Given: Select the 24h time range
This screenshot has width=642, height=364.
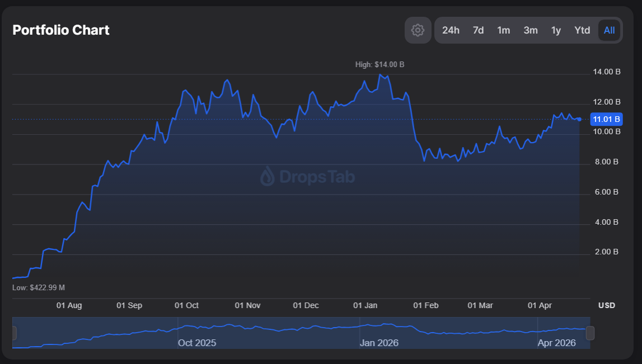Looking at the screenshot, I should pos(451,30).
